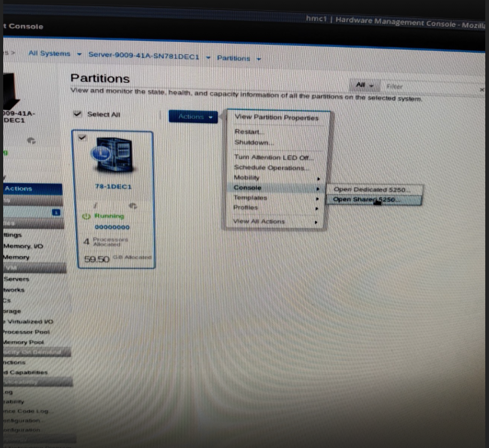This screenshot has width=489, height=448.
Task: Open the All filter category dropdown
Action: click(x=364, y=85)
